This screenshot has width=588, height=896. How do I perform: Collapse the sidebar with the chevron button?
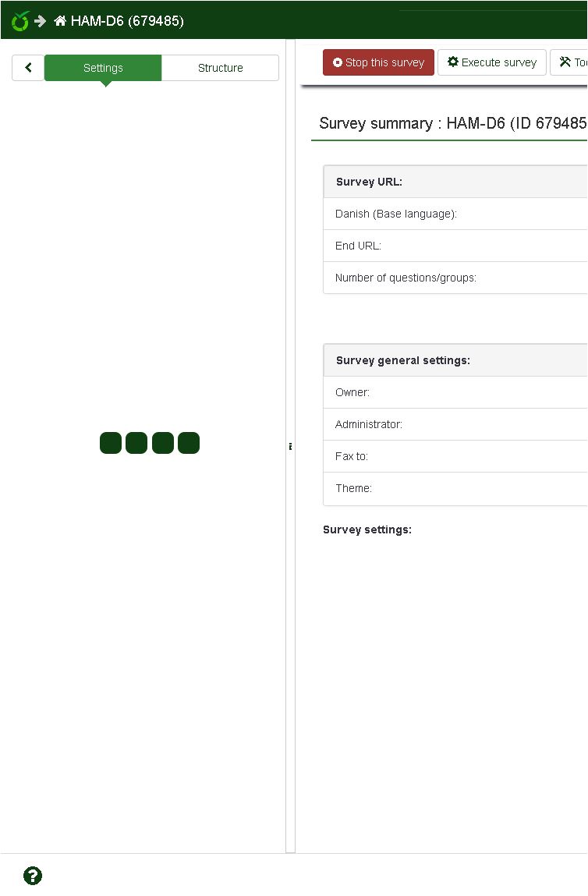[x=28, y=68]
